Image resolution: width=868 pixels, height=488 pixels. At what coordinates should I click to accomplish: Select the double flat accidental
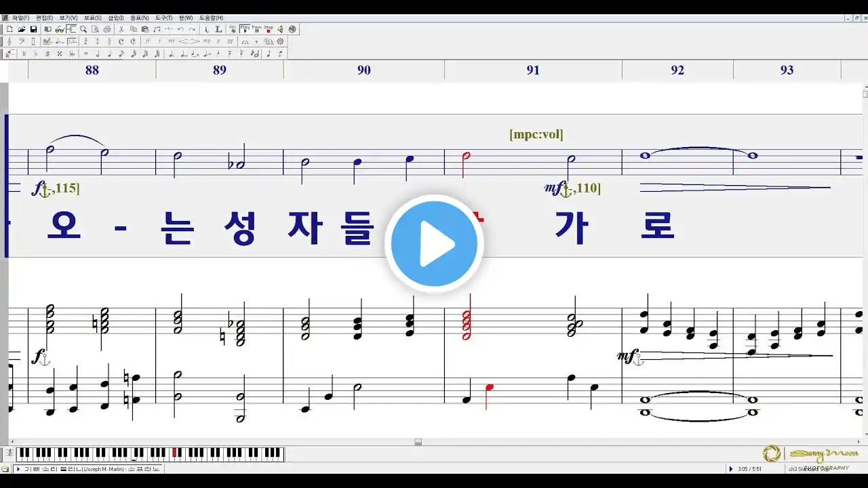coord(72,54)
